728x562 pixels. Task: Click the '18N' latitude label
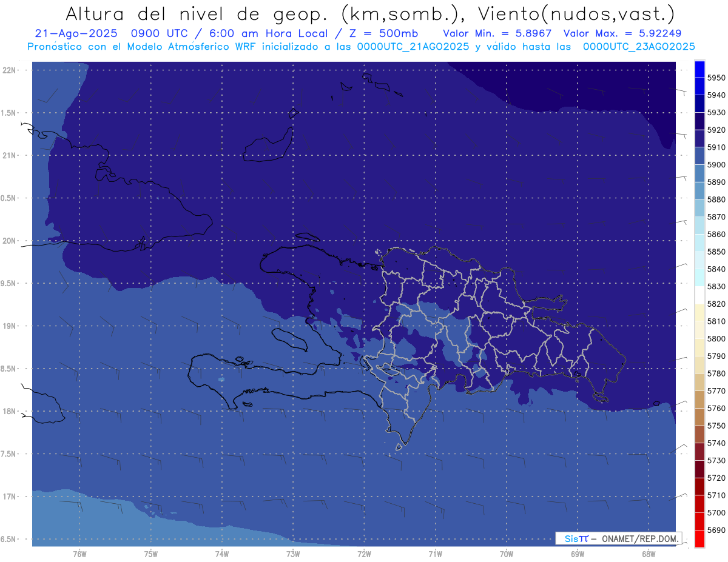pos(10,412)
